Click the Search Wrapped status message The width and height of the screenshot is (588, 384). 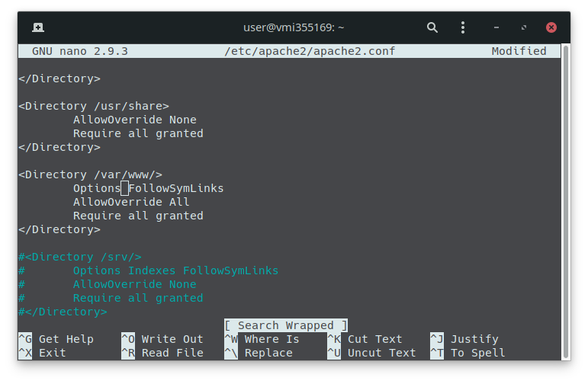pos(286,325)
